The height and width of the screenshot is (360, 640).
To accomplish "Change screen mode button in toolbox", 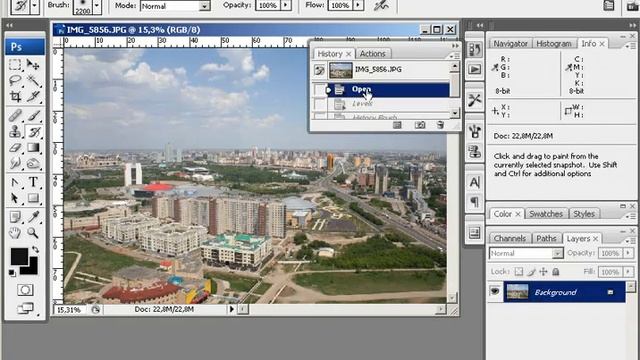I will 25,308.
